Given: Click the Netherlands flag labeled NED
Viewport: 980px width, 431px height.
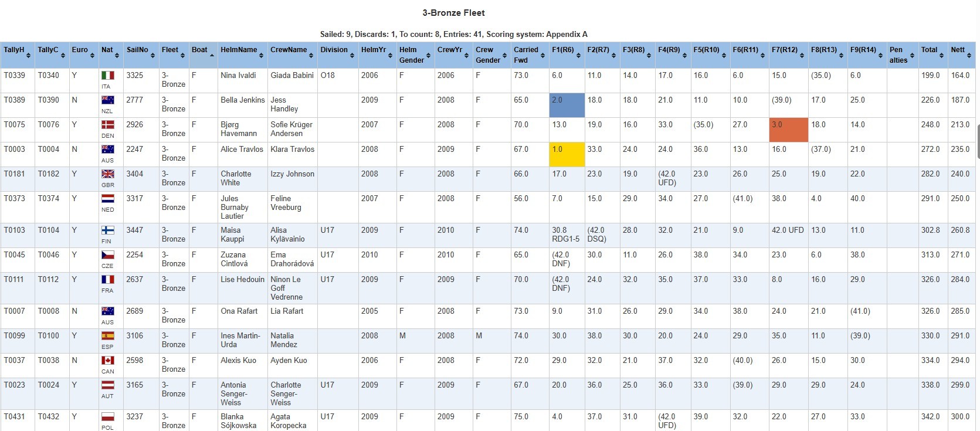Looking at the screenshot, I should tap(108, 199).
